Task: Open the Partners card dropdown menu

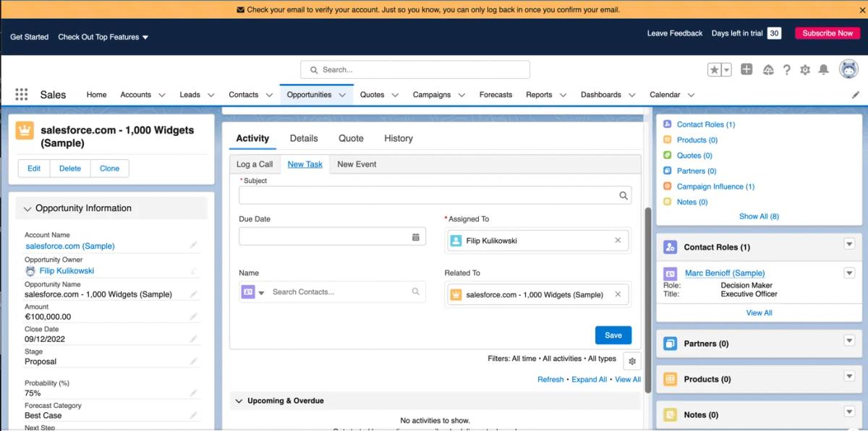Action: tap(849, 341)
